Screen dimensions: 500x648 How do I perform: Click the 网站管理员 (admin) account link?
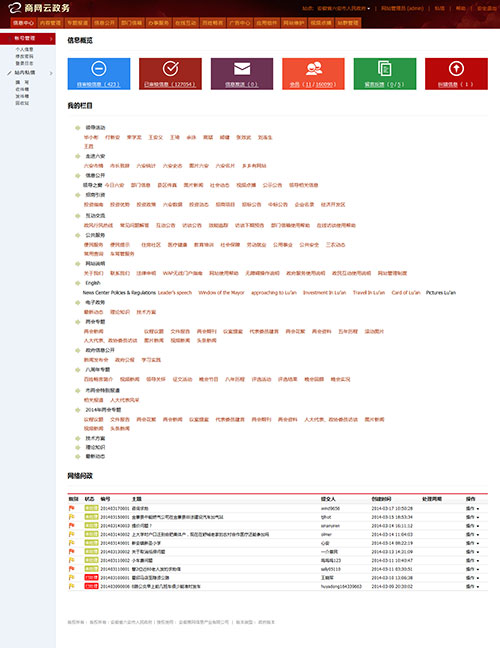tap(402, 8)
